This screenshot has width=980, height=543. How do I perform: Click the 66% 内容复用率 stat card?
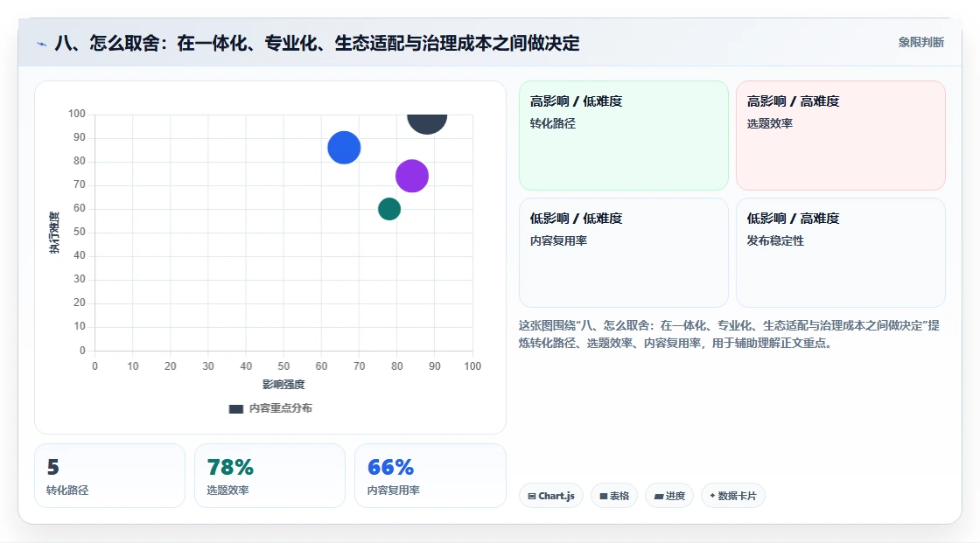coord(430,477)
